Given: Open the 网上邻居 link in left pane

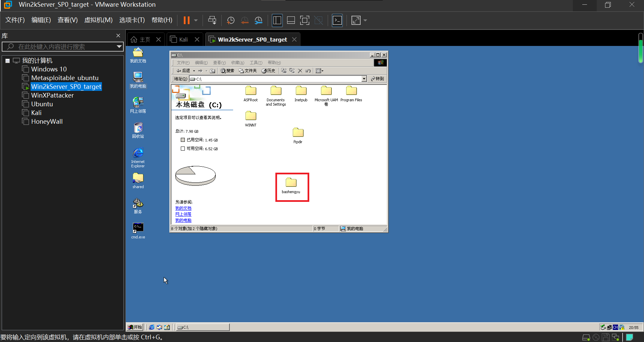Looking at the screenshot, I should pos(183,214).
